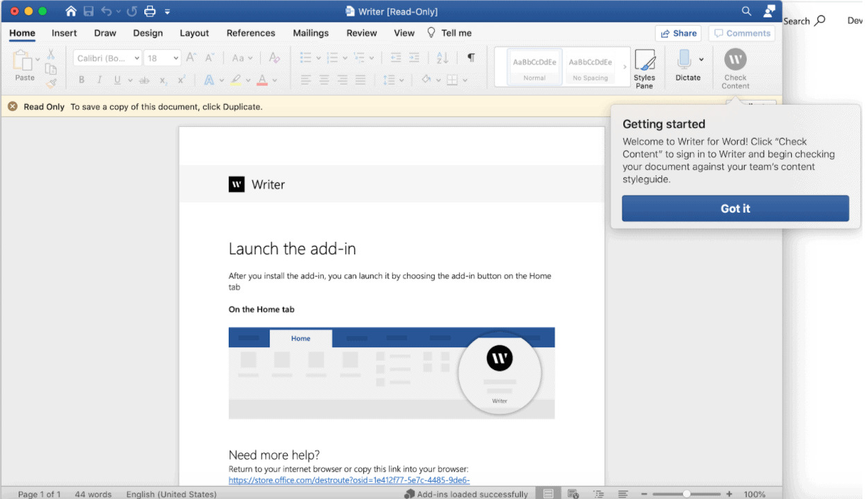The width and height of the screenshot is (868, 499).
Task: Increase font size with larger A icon
Action: click(x=191, y=58)
